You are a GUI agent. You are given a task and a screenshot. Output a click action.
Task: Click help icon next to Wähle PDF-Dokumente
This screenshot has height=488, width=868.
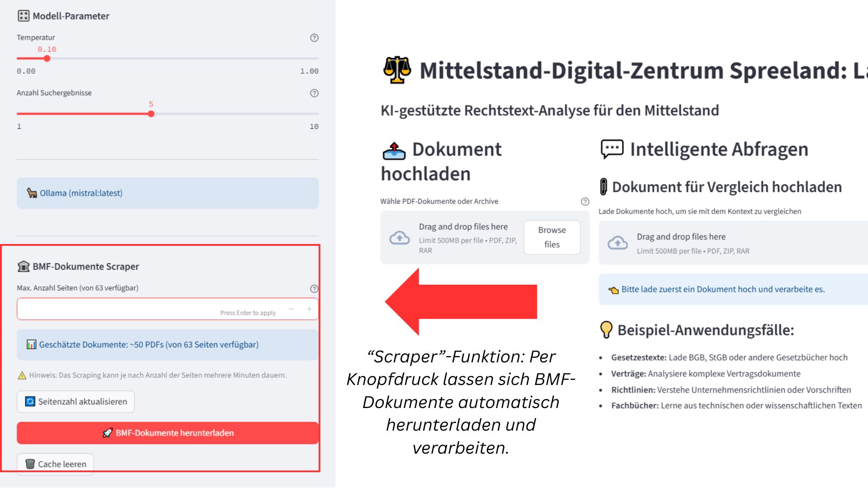(585, 202)
